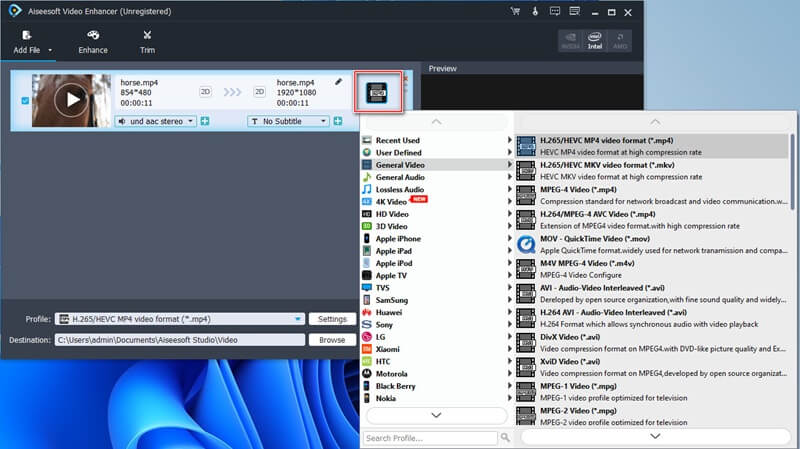The width and height of the screenshot is (800, 449).
Task: Click the search magnifier in profile panel
Action: click(x=505, y=438)
